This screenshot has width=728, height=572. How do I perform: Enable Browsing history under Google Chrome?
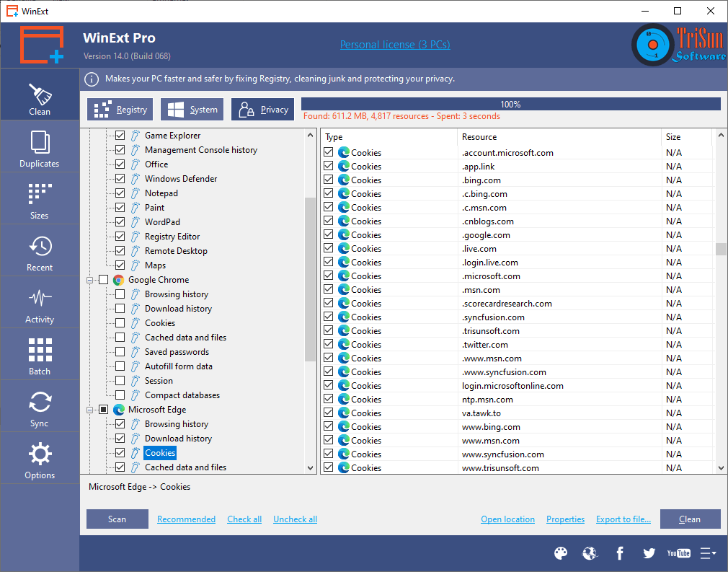[x=120, y=294]
